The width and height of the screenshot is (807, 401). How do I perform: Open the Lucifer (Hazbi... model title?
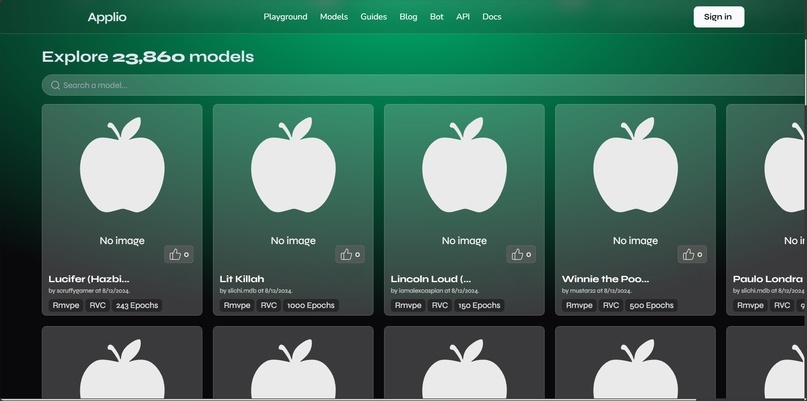[89, 279]
